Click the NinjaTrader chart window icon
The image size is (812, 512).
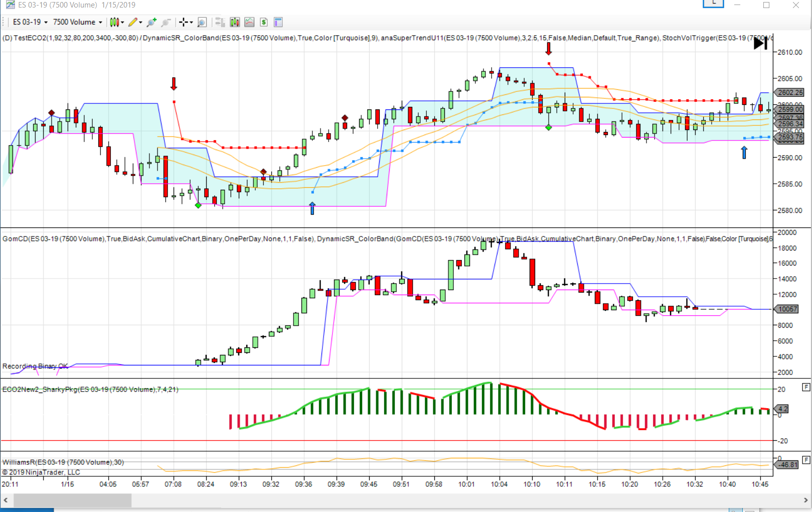[x=10, y=5]
